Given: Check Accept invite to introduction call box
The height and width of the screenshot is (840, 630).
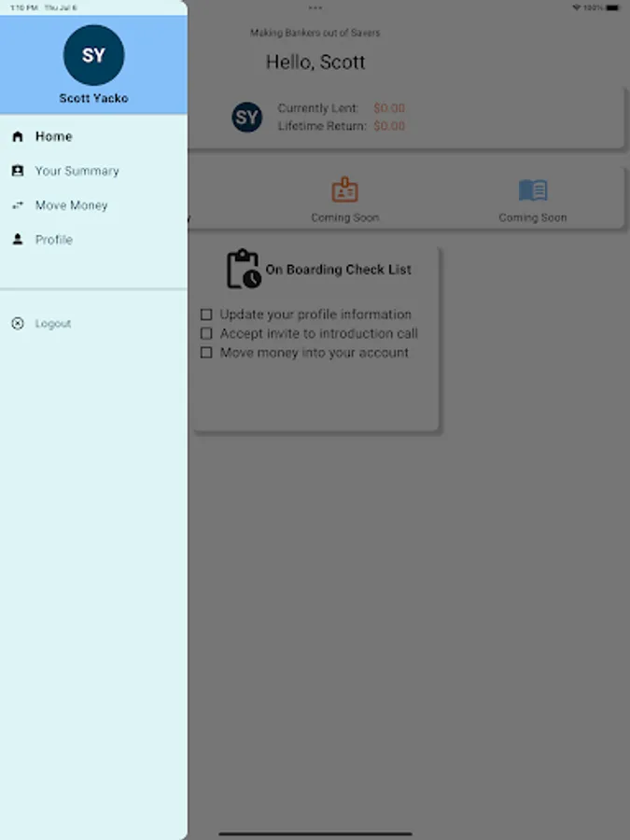Looking at the screenshot, I should click(x=206, y=333).
